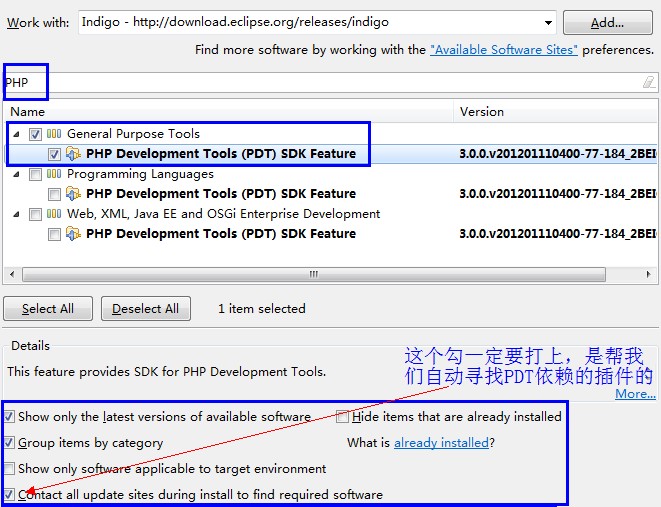The image size is (661, 507).
Task: Click the Add... button
Action: pos(607,23)
